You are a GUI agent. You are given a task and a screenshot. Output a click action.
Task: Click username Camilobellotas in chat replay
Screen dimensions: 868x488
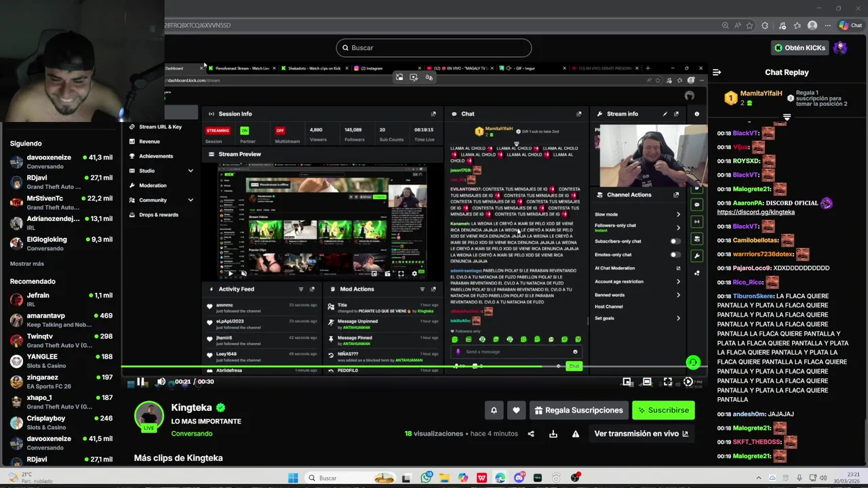[755, 240]
